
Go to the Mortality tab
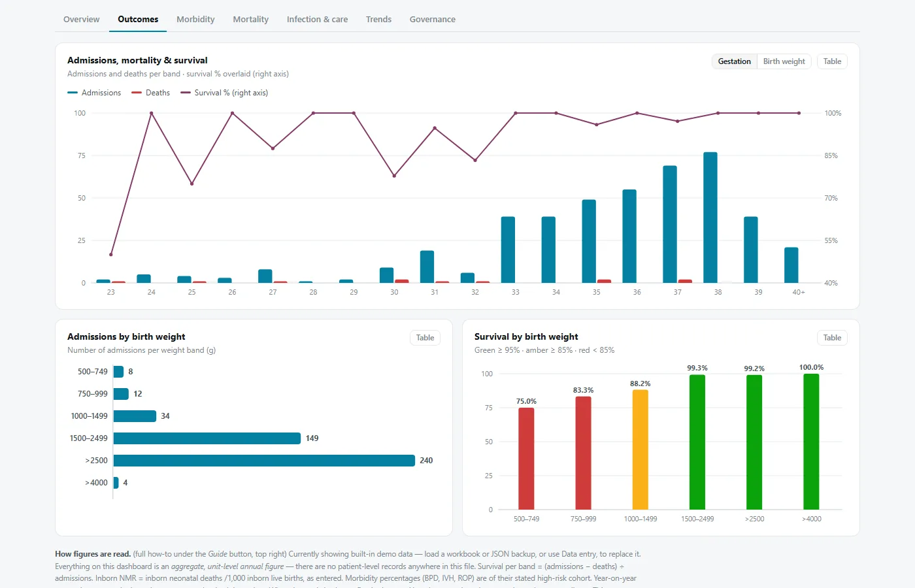point(250,19)
